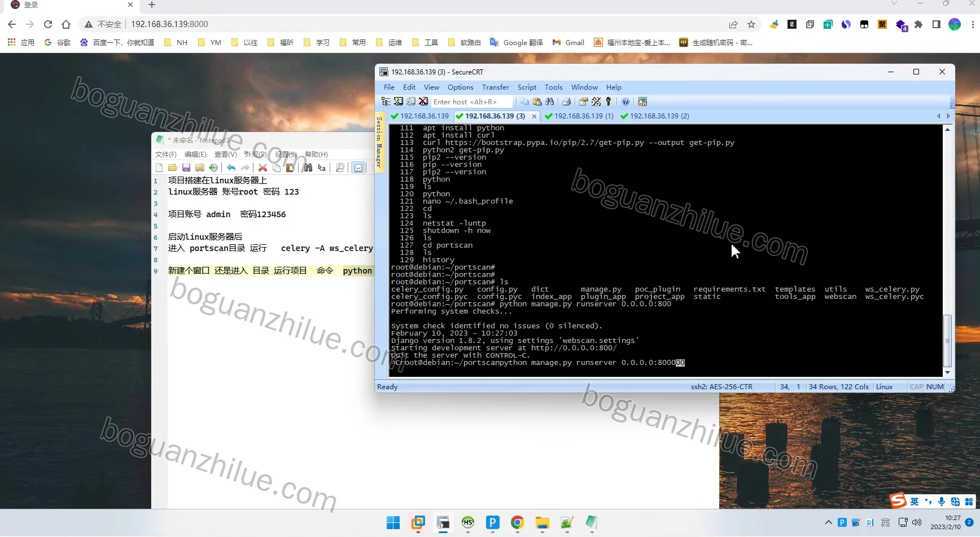
Task: Open the 编辑(E) menu in Notepad3
Action: tap(195, 155)
